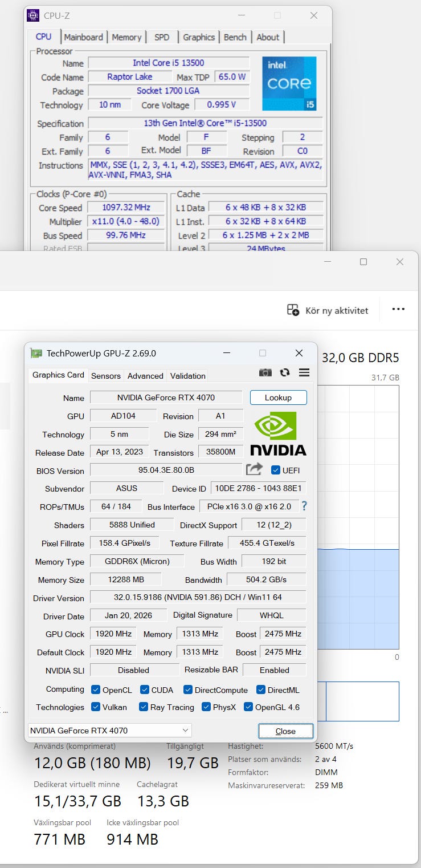Click the Bus Interface question mark icon
Image resolution: width=421 pixels, height=868 pixels.
[x=304, y=506]
